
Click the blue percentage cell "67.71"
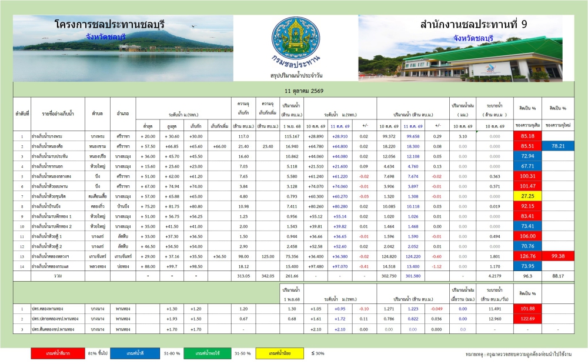[x=527, y=166]
